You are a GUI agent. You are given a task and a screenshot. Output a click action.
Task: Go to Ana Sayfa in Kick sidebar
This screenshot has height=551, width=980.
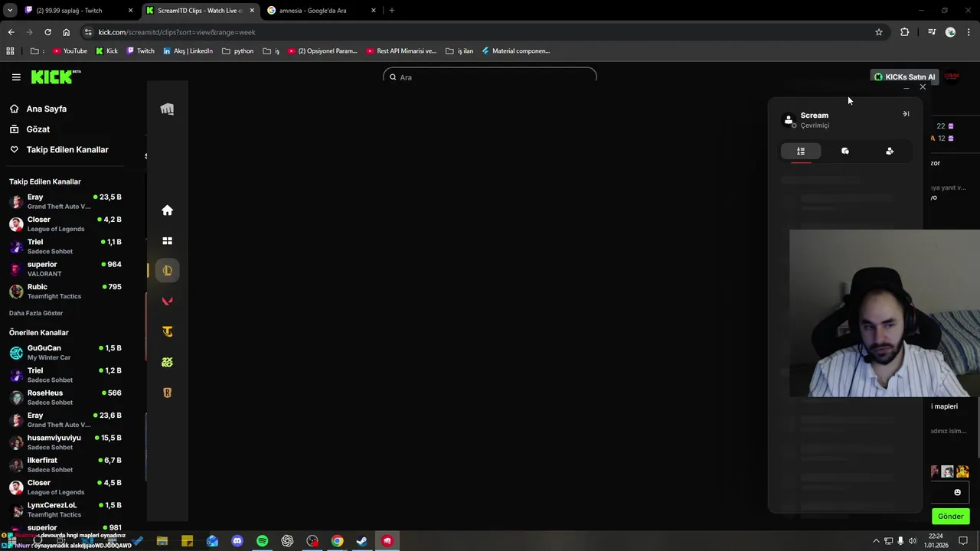point(46,109)
